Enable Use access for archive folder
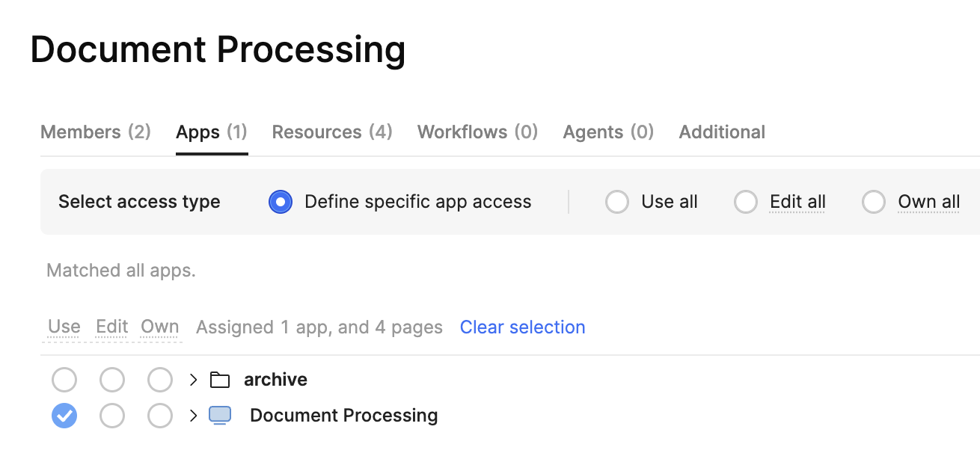Viewport: 980px width, 450px height. point(64,380)
